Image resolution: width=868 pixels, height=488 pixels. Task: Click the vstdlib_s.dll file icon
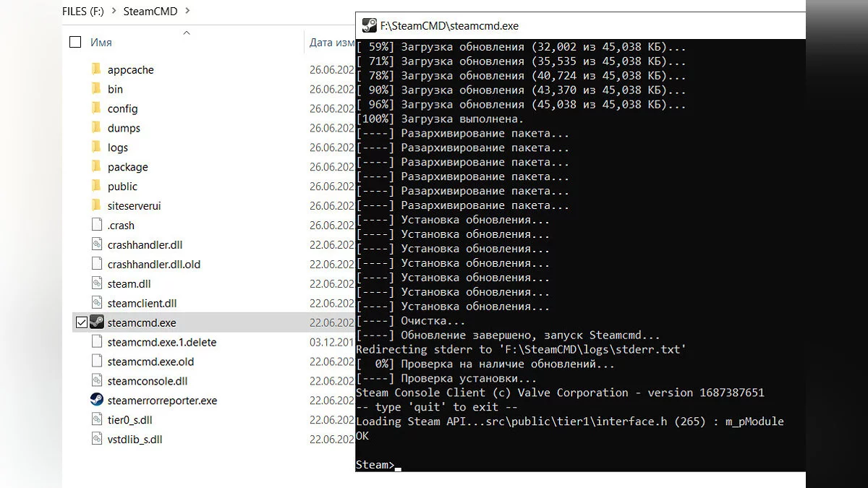click(x=97, y=439)
